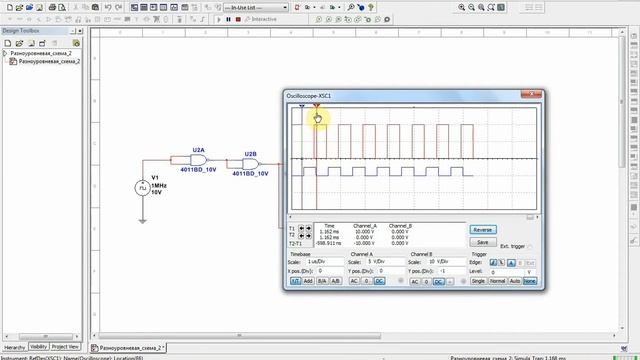
Task: Select Y/T timebase display mode
Action: tap(295, 281)
